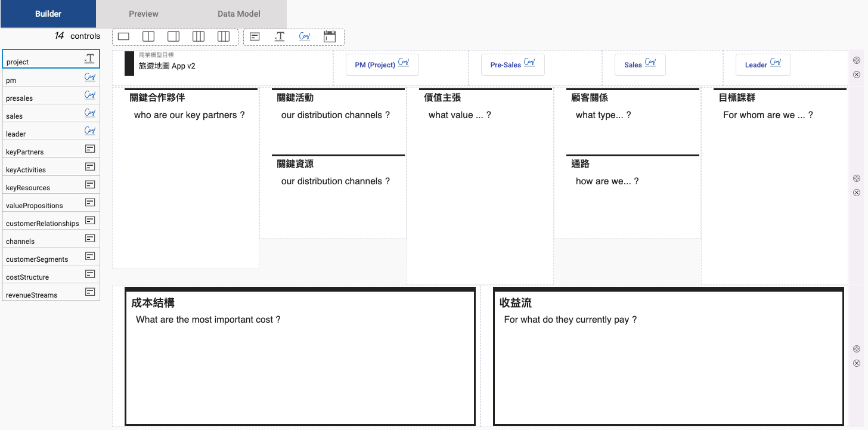
Task: Open the Preview tab
Action: click(144, 14)
